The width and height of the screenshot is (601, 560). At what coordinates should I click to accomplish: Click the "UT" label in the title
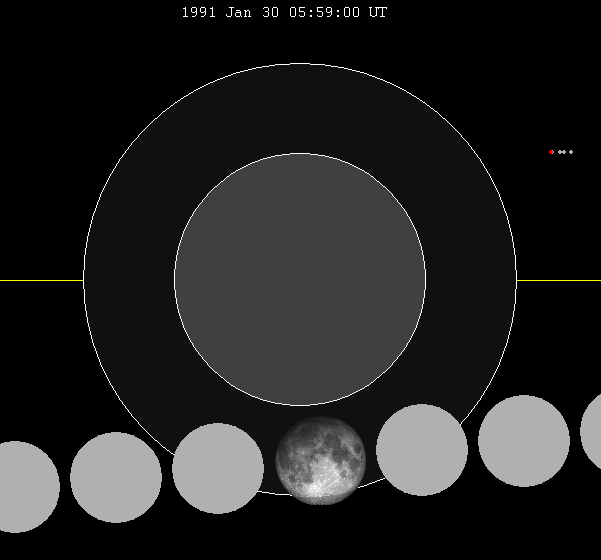pos(378,13)
